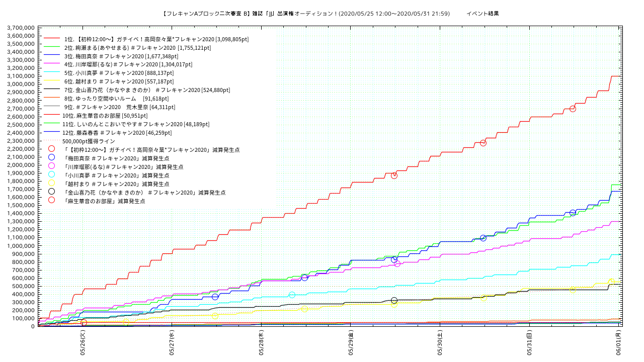Click red circle legend marker for 麻生華音のお部屋
The height and width of the screenshot is (362, 644).
(51, 200)
